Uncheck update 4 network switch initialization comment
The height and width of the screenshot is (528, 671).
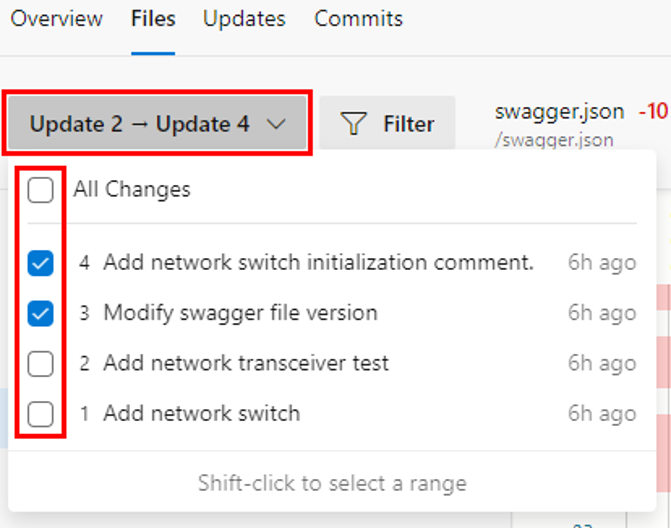pyautogui.click(x=40, y=263)
